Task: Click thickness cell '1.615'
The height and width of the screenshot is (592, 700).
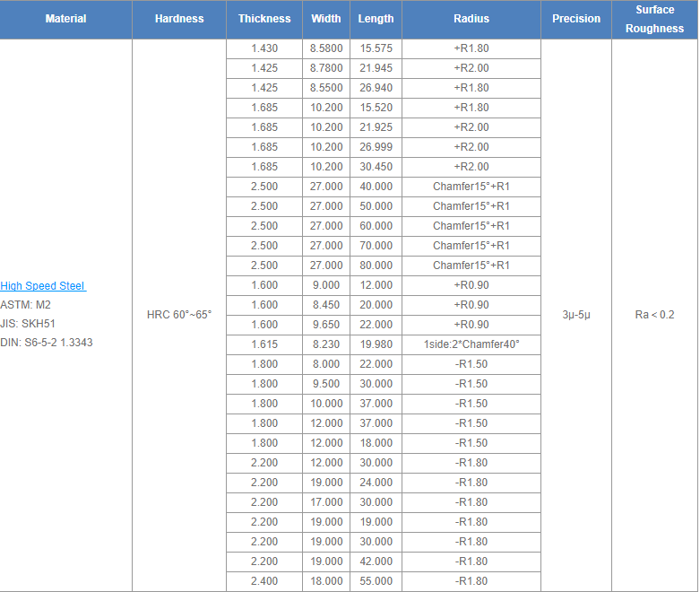Action: [x=264, y=344]
